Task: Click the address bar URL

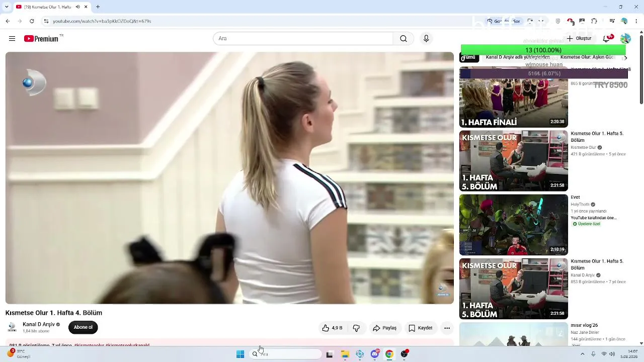Action: click(102, 21)
